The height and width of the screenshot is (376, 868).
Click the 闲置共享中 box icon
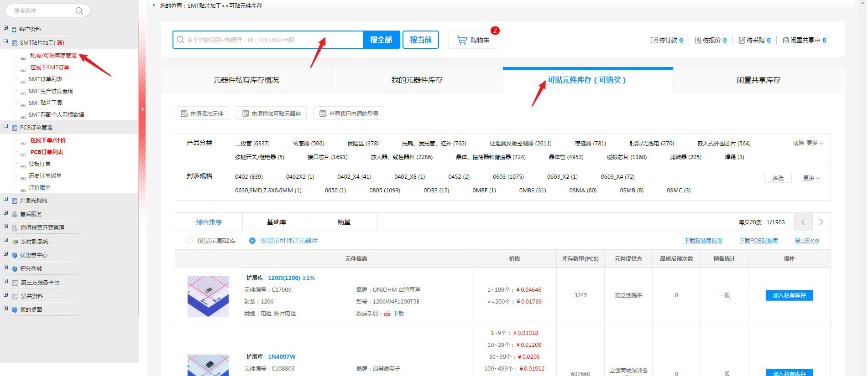[x=785, y=40]
